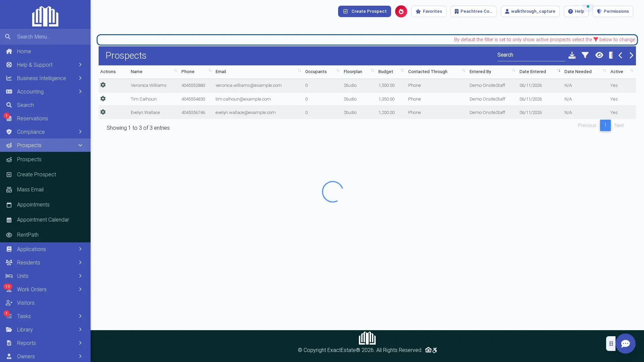Open the chat bubble widget
Image resolution: width=644 pixels, height=362 pixels.
click(x=625, y=344)
